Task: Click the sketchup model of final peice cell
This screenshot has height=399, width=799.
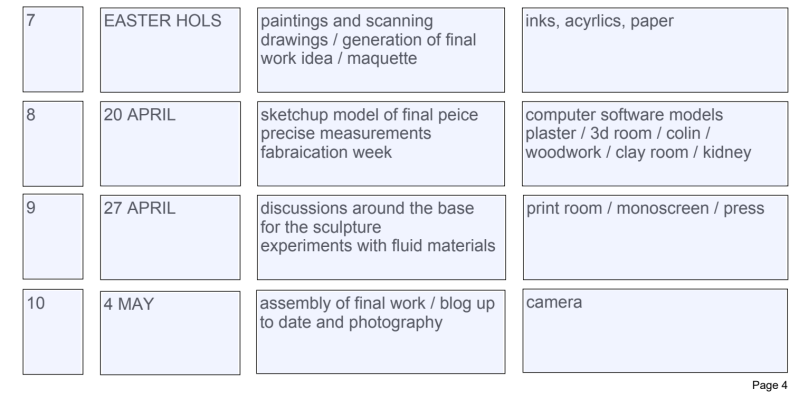Action: click(381, 144)
